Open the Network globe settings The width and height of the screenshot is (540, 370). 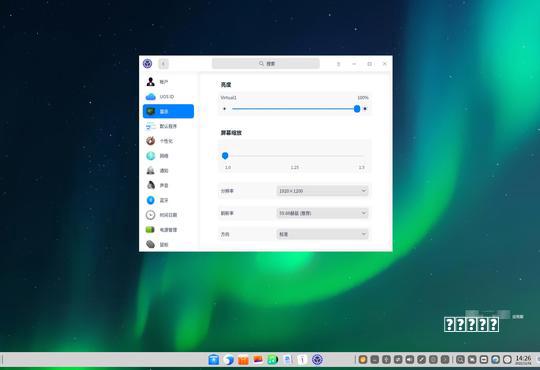coord(168,156)
